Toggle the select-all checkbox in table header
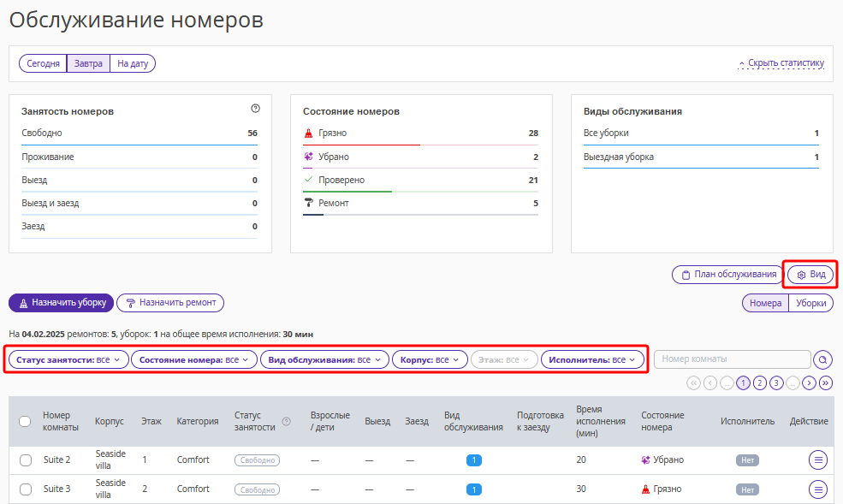The width and height of the screenshot is (843, 504). [x=25, y=421]
